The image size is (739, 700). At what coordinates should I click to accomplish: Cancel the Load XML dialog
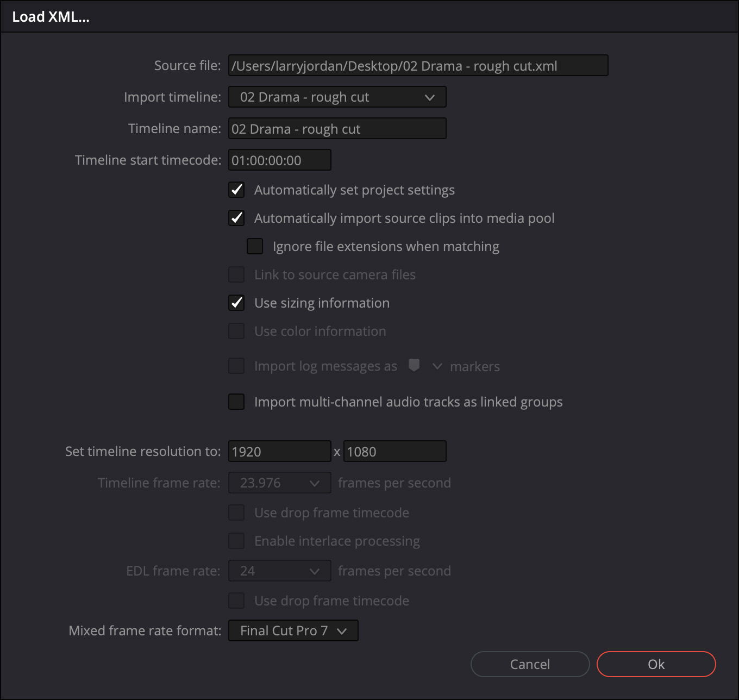click(530, 664)
